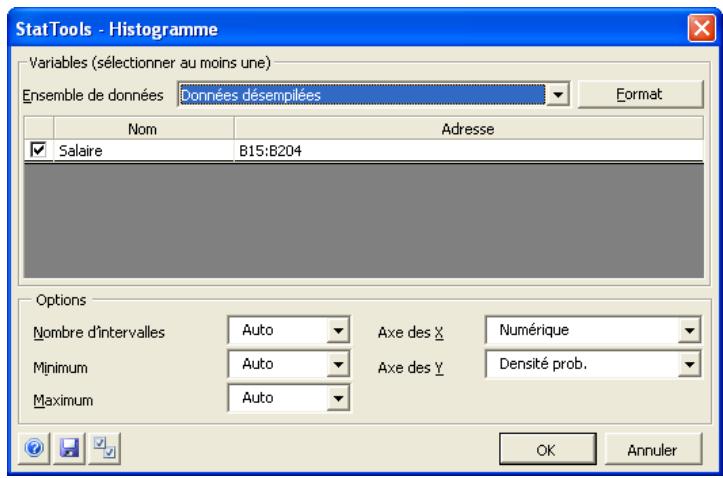Viewport: 723px width, 478px height.
Task: Toggle the Salaire variable checkbox
Action: pos(38,150)
